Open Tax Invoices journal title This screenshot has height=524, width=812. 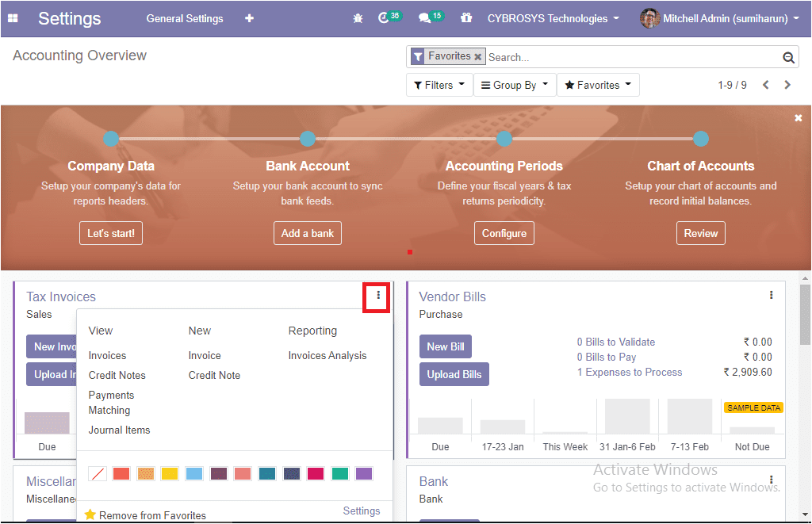[x=61, y=296]
